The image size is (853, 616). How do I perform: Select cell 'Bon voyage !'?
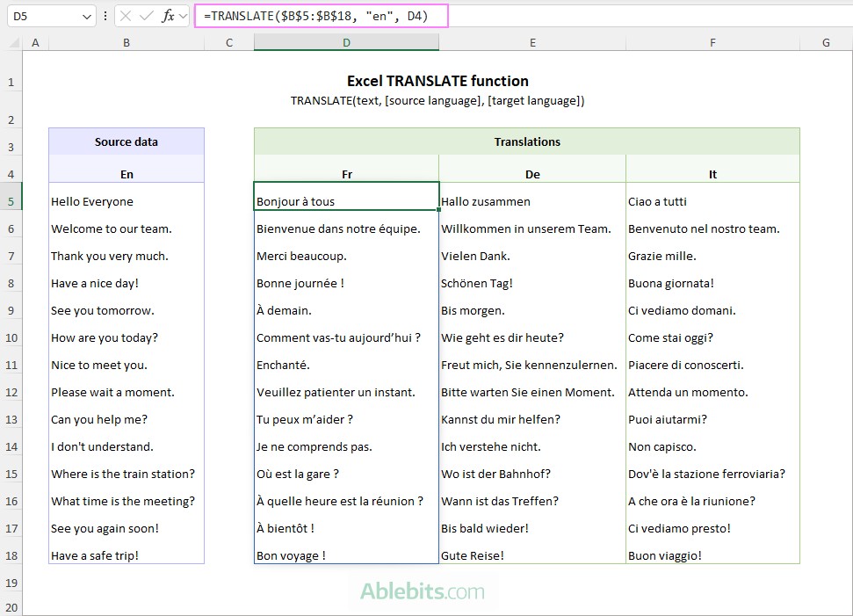pyautogui.click(x=346, y=550)
